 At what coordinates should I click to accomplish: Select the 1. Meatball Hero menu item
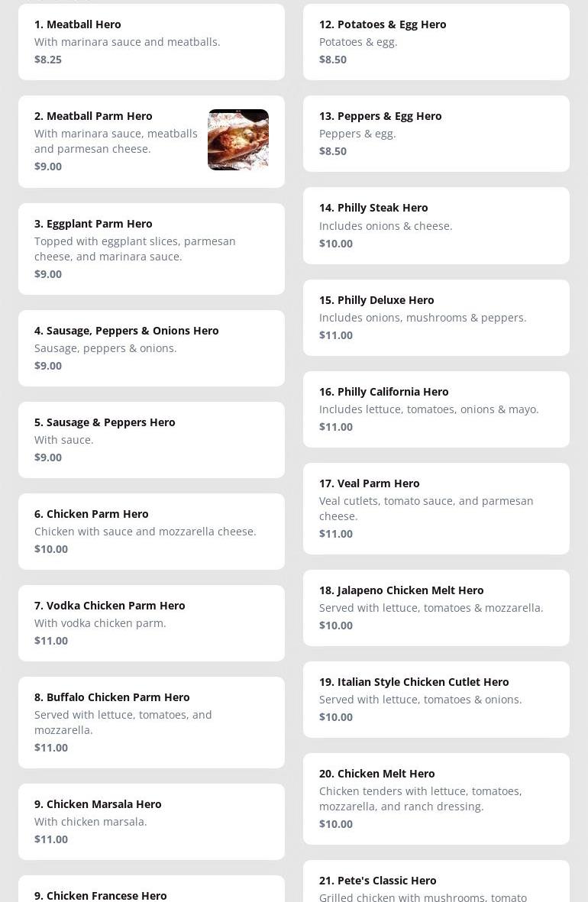151,42
